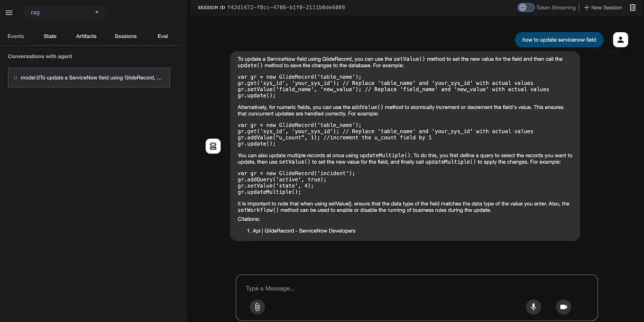644x322 pixels.
Task: Delete the session using the trash icon
Action: [x=633, y=7]
